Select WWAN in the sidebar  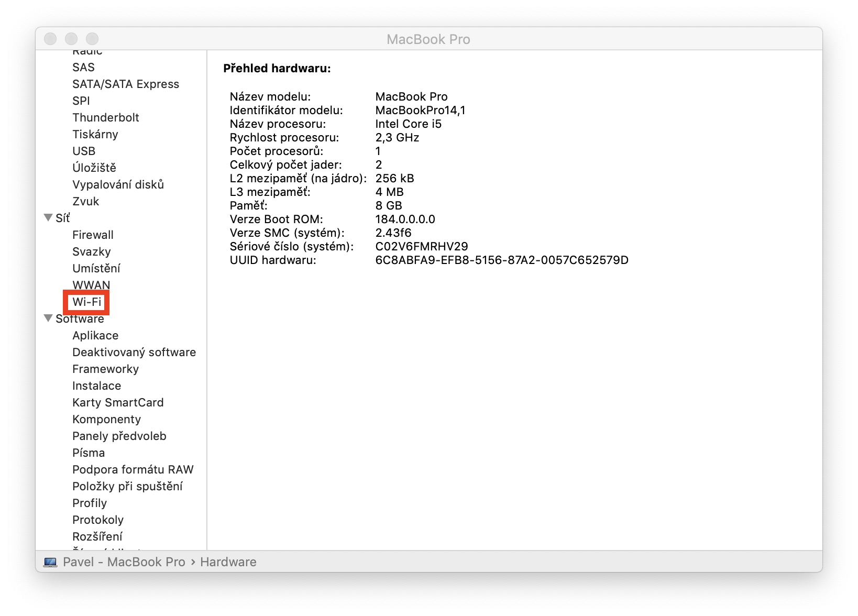pos(91,285)
